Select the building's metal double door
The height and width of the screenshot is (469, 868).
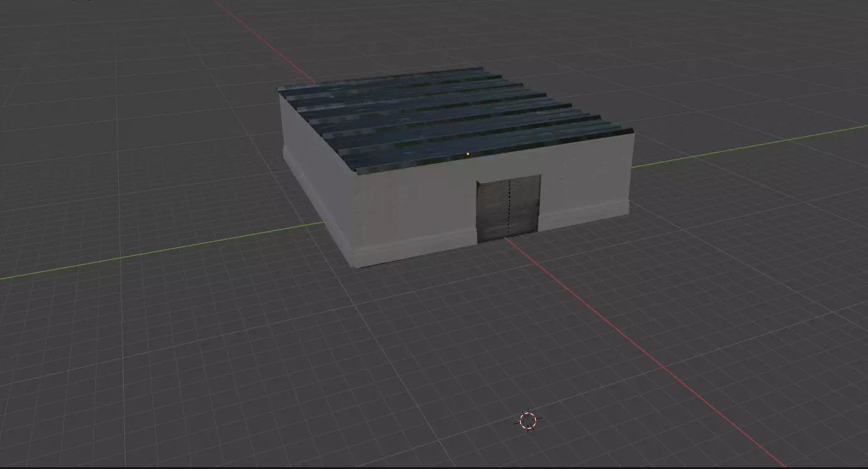click(508, 208)
